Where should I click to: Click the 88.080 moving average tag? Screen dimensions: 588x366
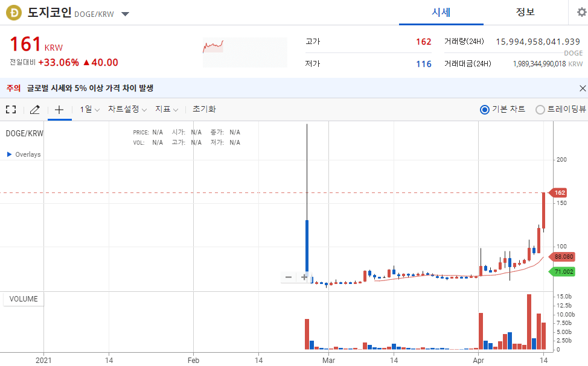(x=562, y=257)
